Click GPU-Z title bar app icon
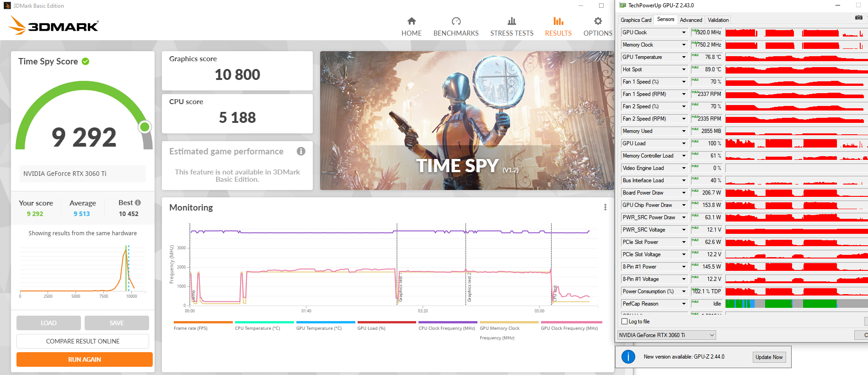868x375 pixels. [x=623, y=5]
